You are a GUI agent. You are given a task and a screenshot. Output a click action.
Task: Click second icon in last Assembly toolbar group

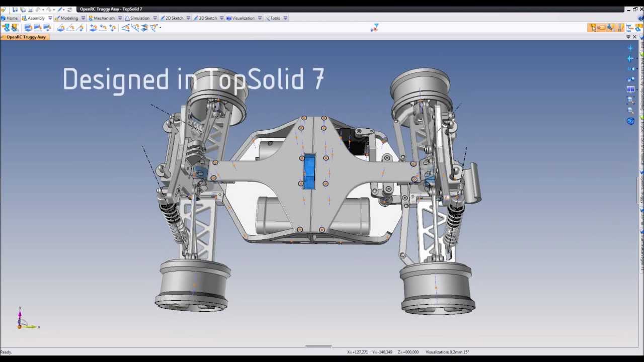click(x=135, y=28)
